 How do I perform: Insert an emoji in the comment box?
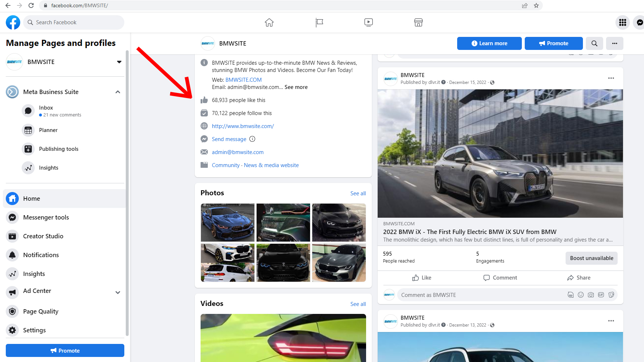click(x=581, y=295)
